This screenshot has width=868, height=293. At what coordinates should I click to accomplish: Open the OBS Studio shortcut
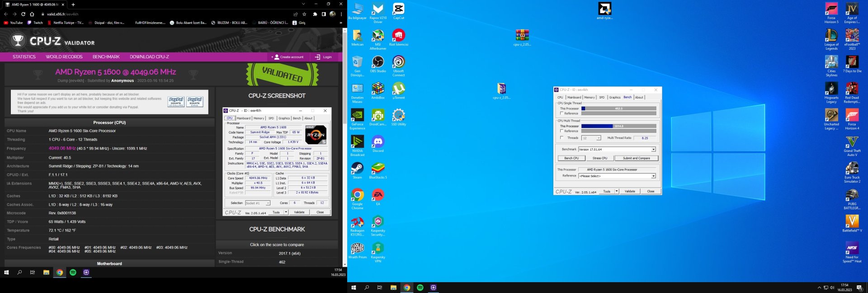click(x=378, y=65)
